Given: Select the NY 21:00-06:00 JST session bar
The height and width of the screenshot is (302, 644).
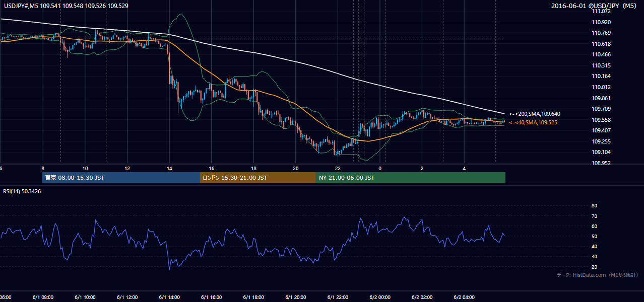Looking at the screenshot, I should (410, 178).
